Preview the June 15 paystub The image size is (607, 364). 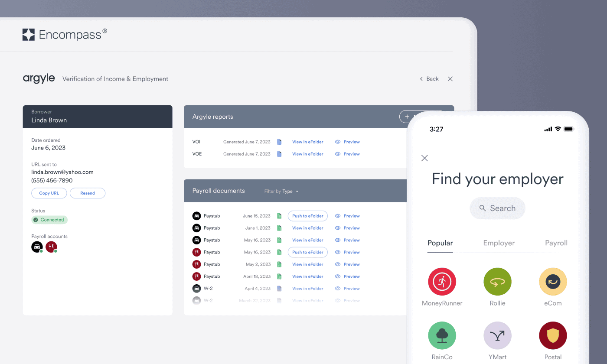[x=347, y=216]
